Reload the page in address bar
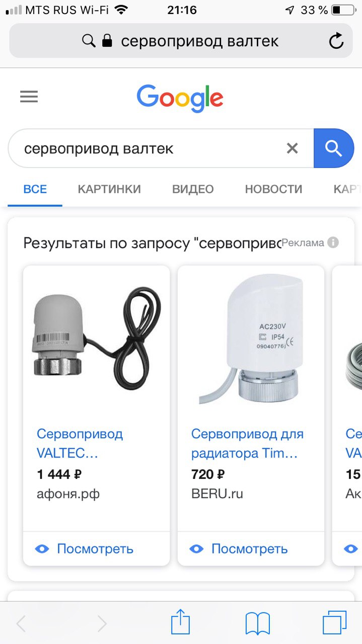This screenshot has width=362, height=644. tap(336, 41)
